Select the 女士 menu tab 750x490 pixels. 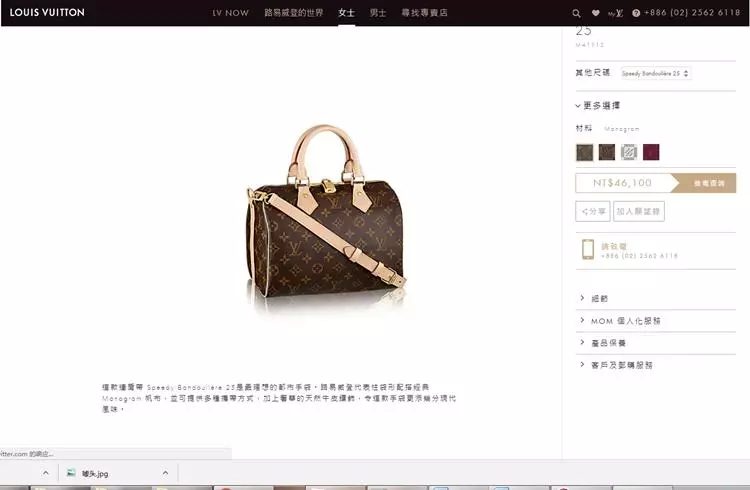point(346,13)
